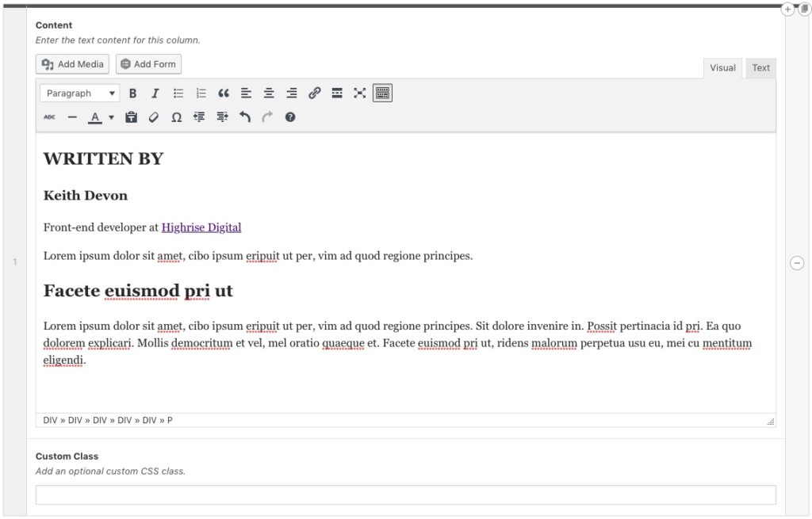Toggle the kitchen sink toolbar button
The image size is (812, 519).
[382, 93]
